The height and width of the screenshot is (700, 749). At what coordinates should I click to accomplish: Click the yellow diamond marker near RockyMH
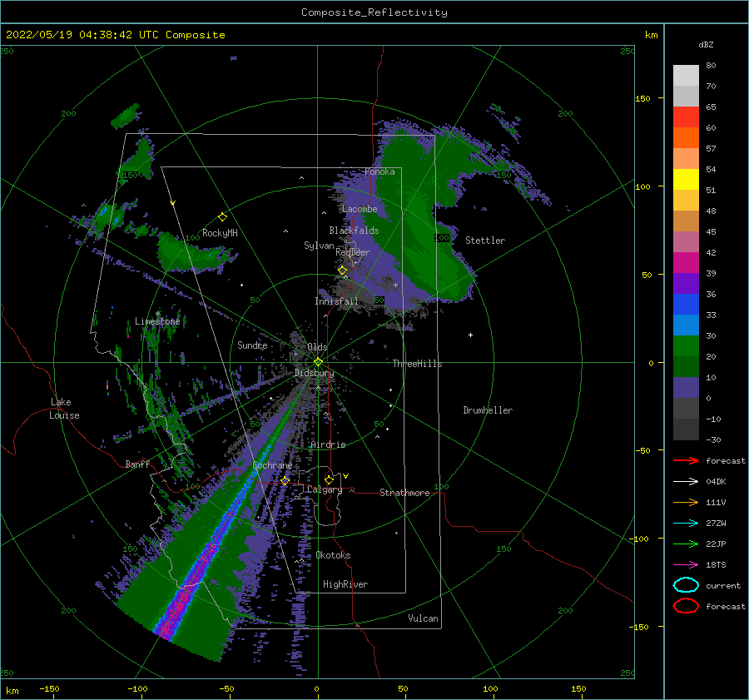pos(222,217)
